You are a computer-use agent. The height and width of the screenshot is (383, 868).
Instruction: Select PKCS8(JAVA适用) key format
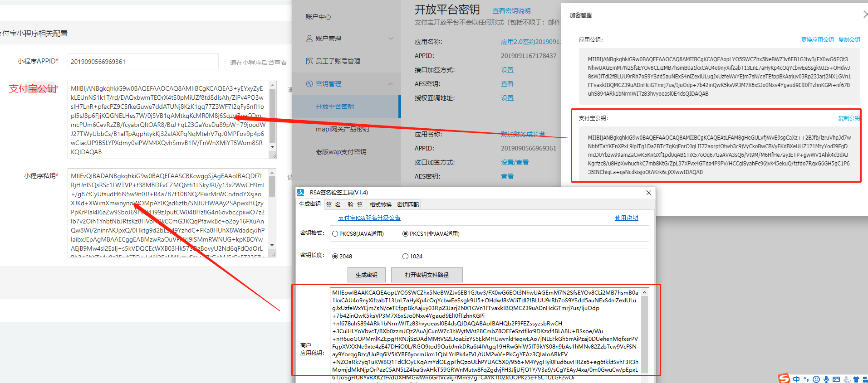(335, 234)
